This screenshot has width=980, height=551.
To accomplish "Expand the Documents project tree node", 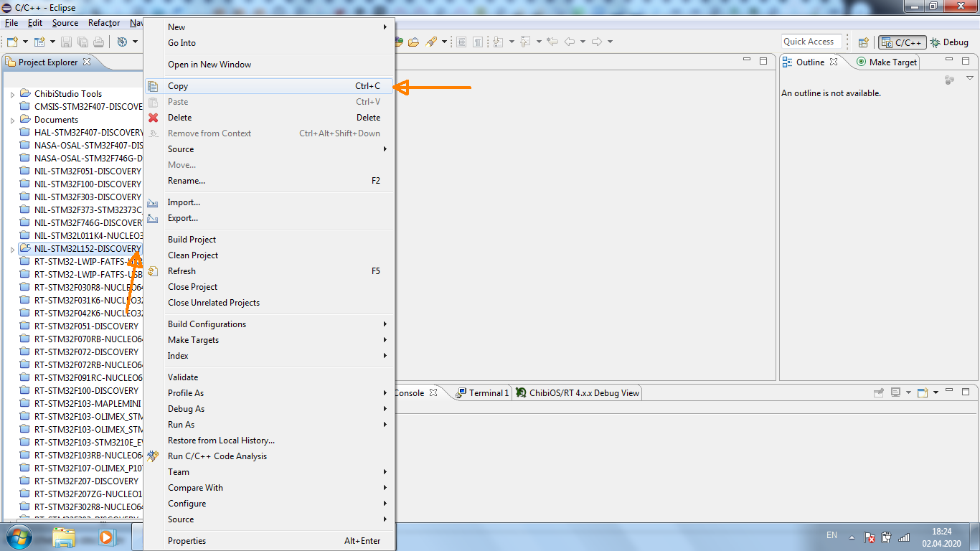I will click(12, 120).
